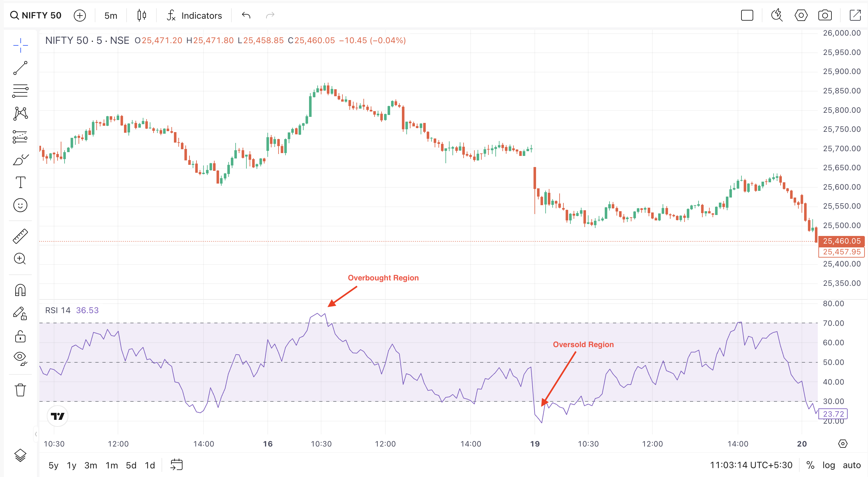This screenshot has height=477, width=868.
Task: Toggle log scale on price axis
Action: 828,465
